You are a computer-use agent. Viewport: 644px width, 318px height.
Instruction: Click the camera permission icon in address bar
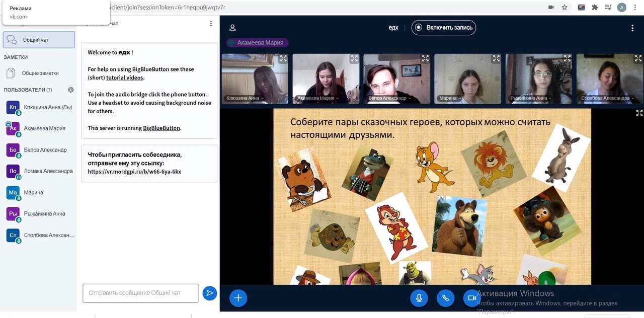pyautogui.click(x=551, y=8)
